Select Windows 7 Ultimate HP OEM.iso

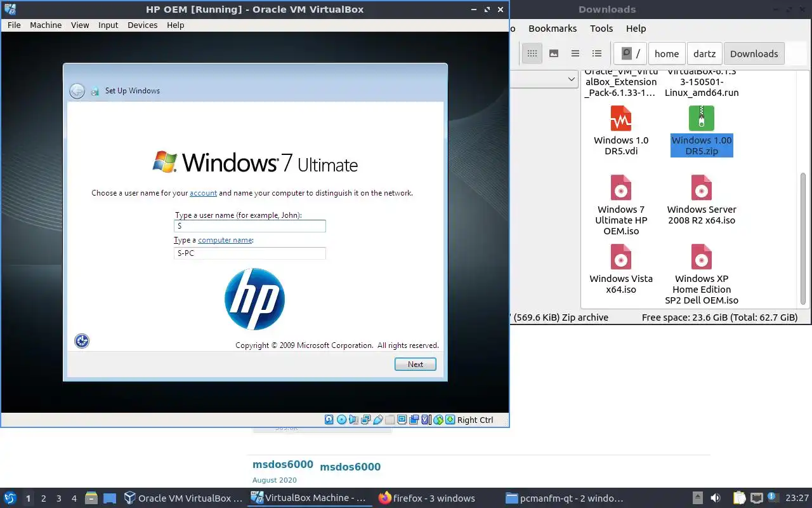(621, 205)
